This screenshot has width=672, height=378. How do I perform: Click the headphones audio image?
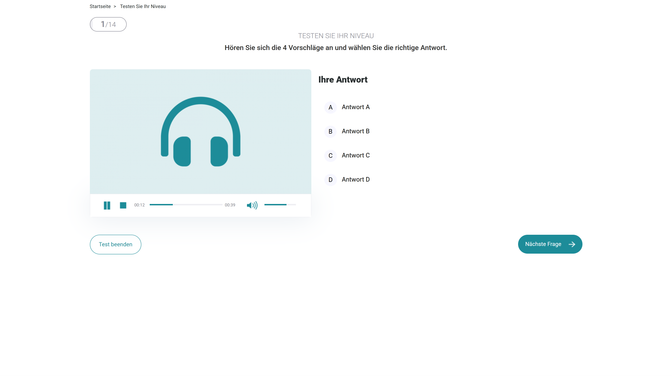[x=201, y=132]
